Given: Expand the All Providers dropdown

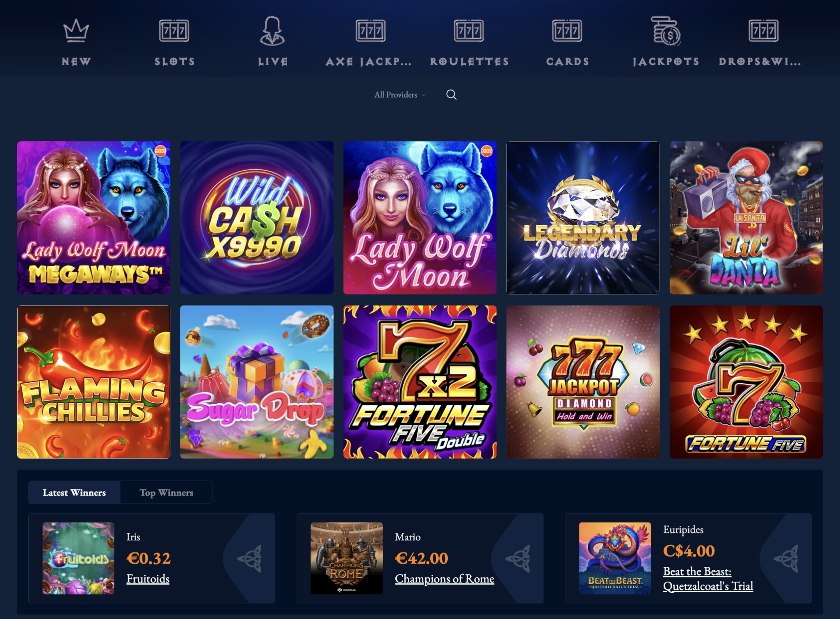Looking at the screenshot, I should pos(400,95).
